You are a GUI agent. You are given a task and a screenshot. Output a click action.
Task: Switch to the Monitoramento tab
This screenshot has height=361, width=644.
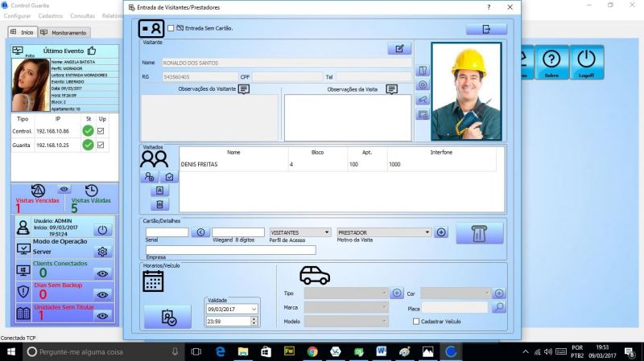click(x=64, y=32)
